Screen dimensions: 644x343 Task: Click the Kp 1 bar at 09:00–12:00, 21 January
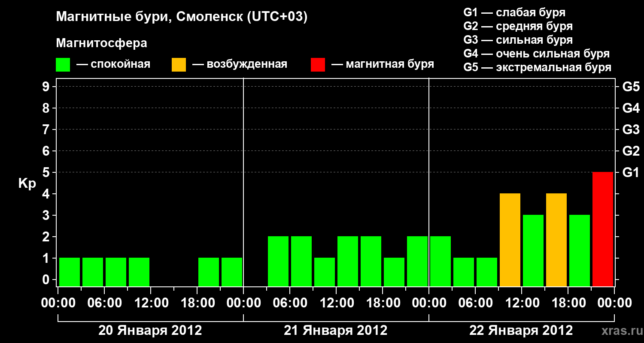(x=325, y=272)
